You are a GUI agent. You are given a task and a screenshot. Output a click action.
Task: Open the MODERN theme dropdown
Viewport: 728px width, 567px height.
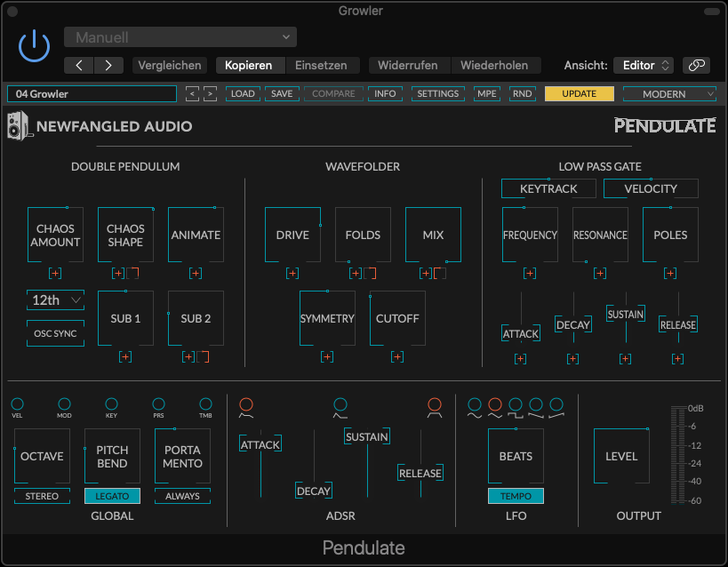point(669,93)
